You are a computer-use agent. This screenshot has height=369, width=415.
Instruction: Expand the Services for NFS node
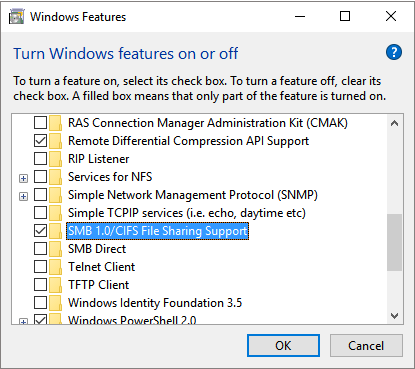click(23, 179)
